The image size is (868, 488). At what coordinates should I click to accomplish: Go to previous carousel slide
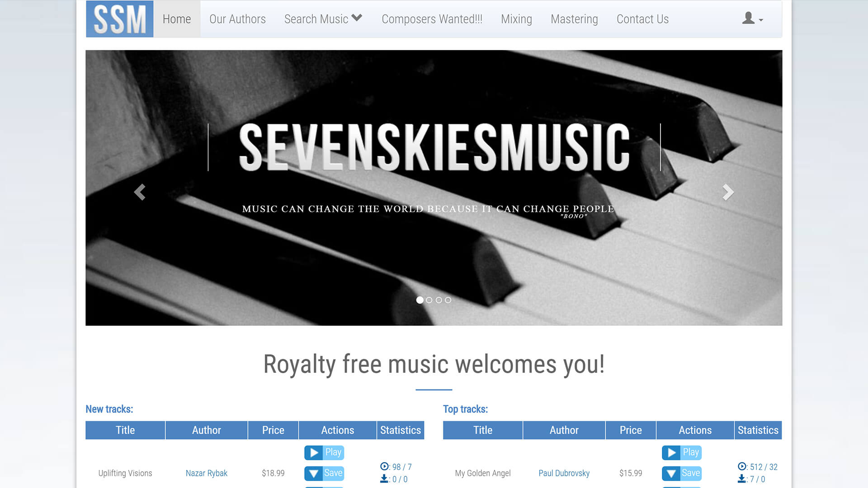[x=140, y=192]
